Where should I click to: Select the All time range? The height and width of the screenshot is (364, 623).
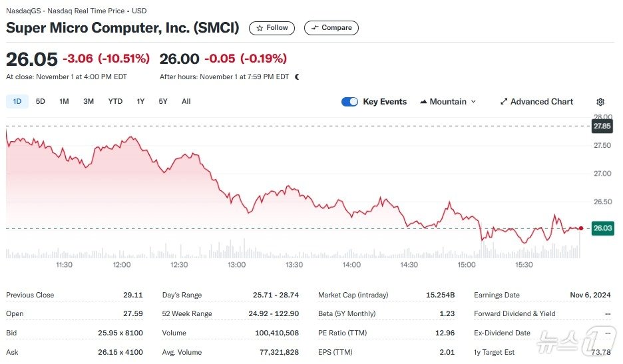pos(186,101)
